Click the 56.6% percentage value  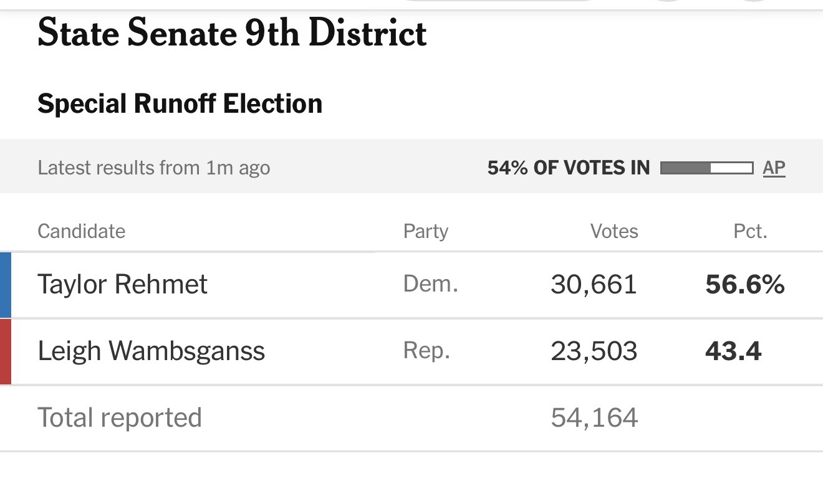(x=745, y=285)
